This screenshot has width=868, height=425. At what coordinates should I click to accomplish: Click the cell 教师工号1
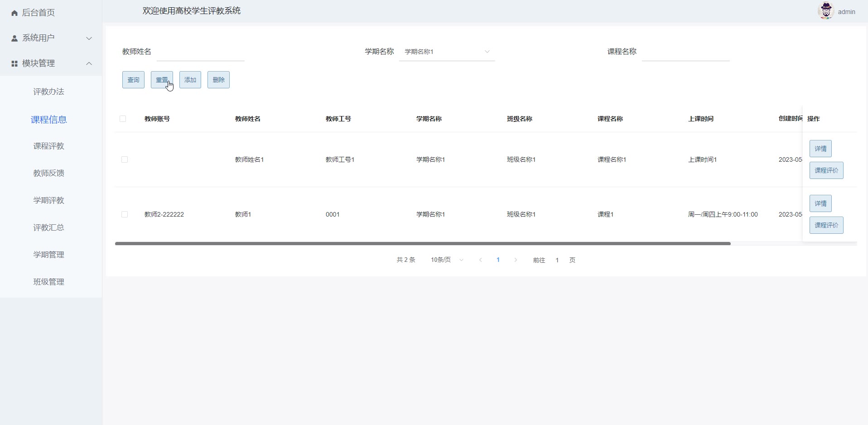[340, 159]
